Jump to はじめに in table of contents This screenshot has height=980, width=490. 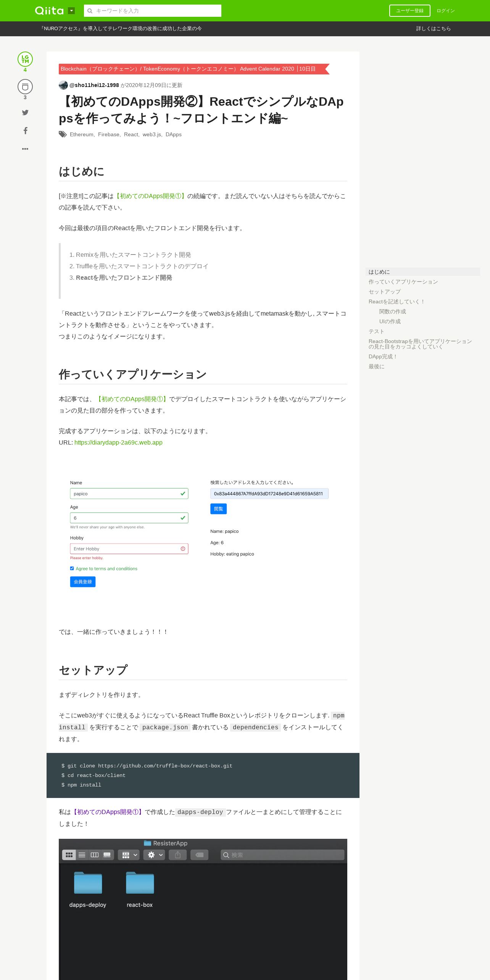[423, 272]
